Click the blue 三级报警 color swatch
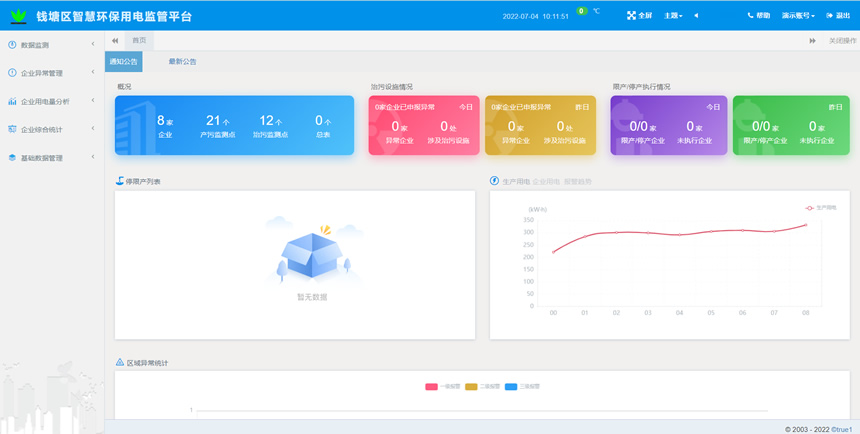 (511, 386)
